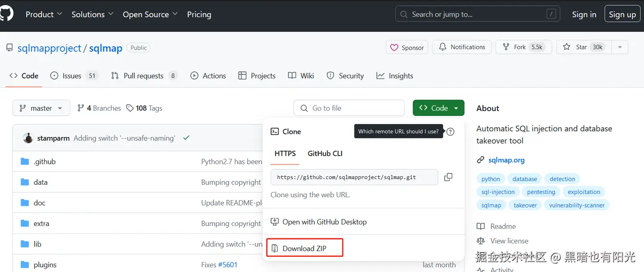The image size is (644, 272).
Task: Click the Go to file field
Action: 349,108
